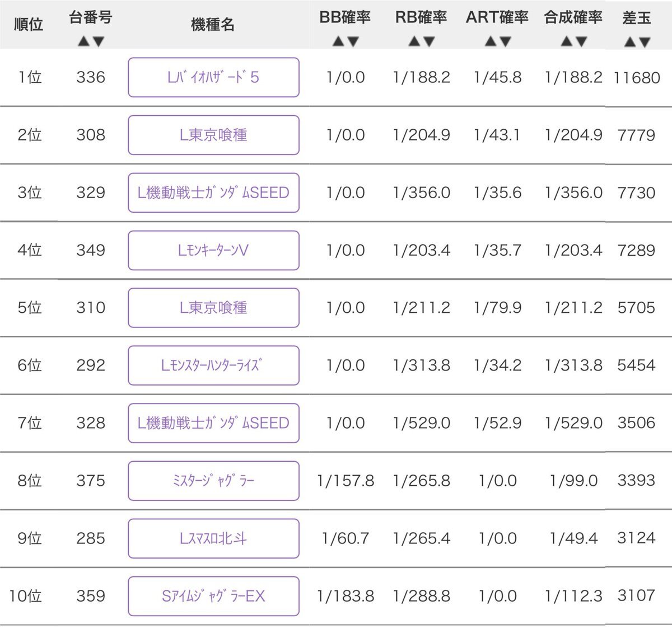This screenshot has height=638, width=672.
Task: Open L機動戦士ガンダムSEED for machine 328
Action: coord(213,423)
